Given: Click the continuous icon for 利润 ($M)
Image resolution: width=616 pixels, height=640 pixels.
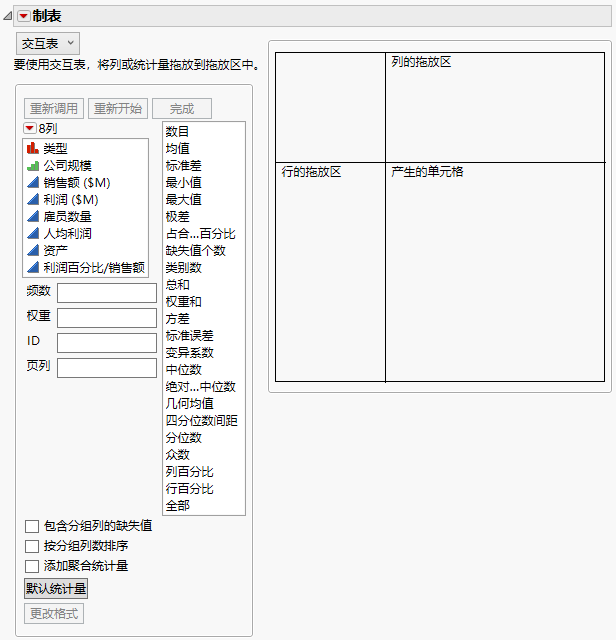Looking at the screenshot, I should tap(33, 200).
